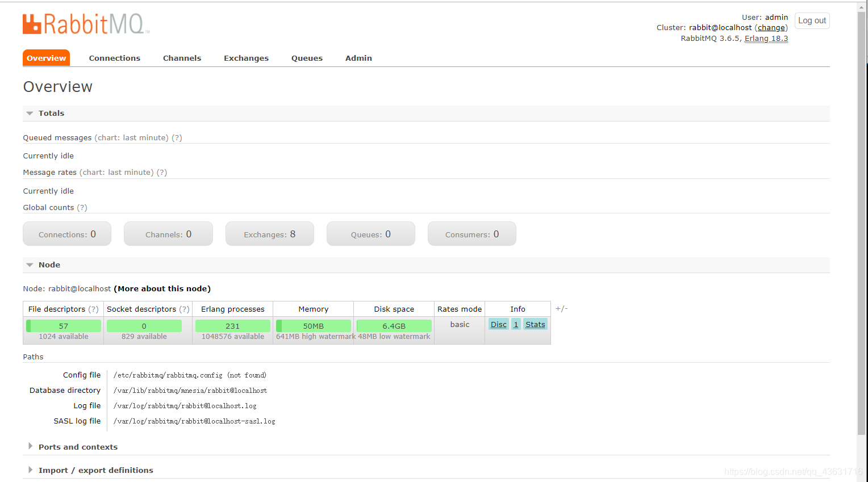Click the Log out button
This screenshot has height=482, width=868.
click(812, 20)
